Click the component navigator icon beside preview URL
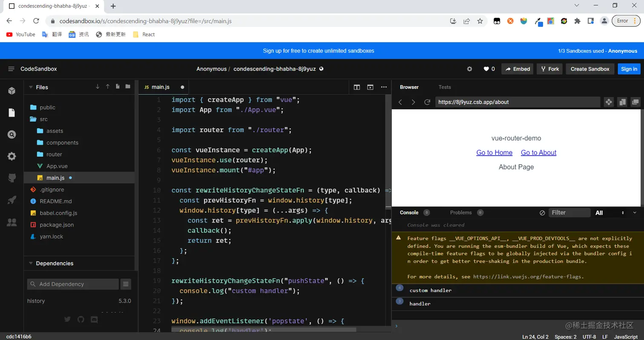644x340 pixels. [x=609, y=102]
